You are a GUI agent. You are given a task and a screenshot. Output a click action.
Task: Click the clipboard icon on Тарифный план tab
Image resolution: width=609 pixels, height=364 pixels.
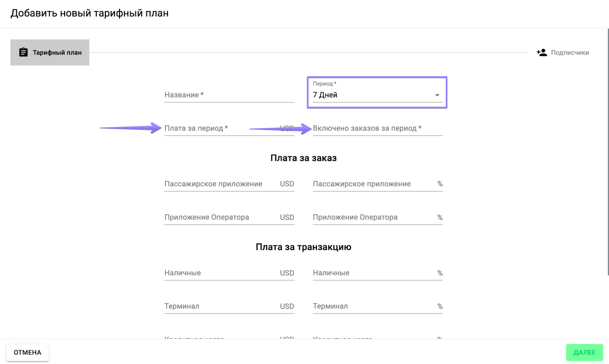click(x=23, y=52)
